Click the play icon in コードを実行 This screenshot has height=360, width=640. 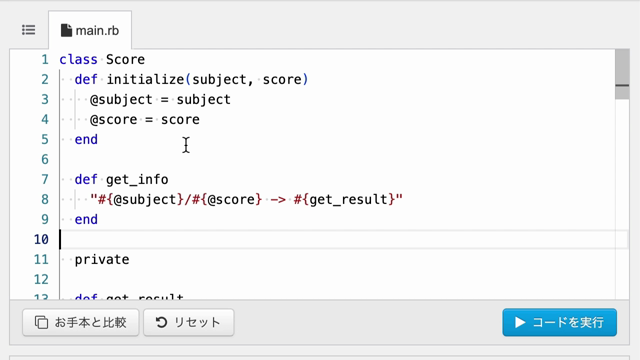click(x=520, y=322)
